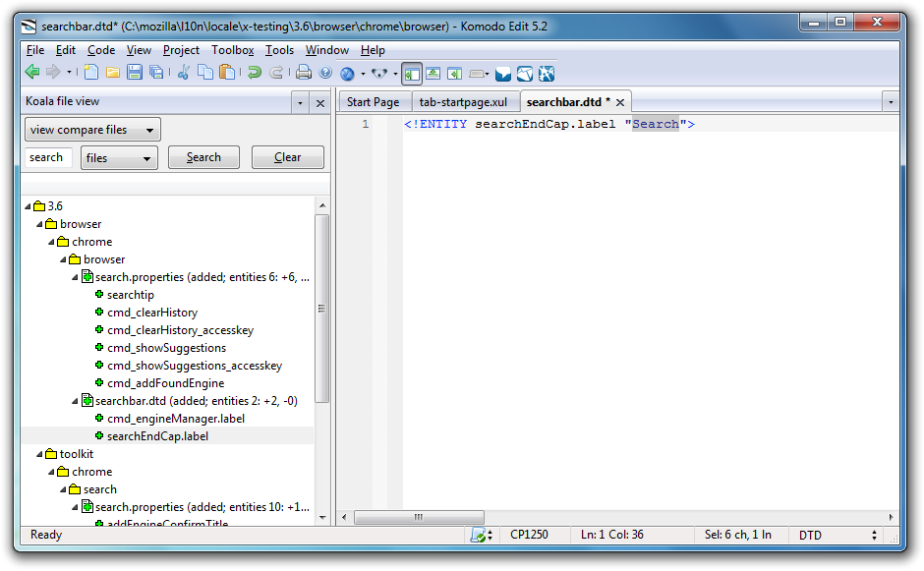Copy selection toolbar icon
Screen dimensions: 924x571
tap(205, 73)
